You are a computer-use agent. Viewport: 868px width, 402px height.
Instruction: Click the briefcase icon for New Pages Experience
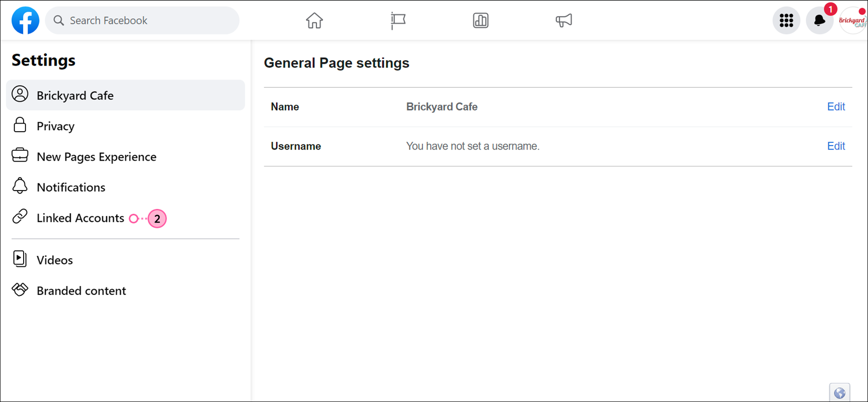pyautogui.click(x=20, y=155)
